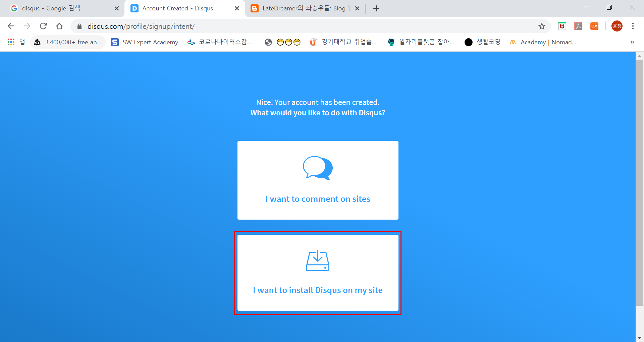
Task: Open the home page
Action: (59, 26)
